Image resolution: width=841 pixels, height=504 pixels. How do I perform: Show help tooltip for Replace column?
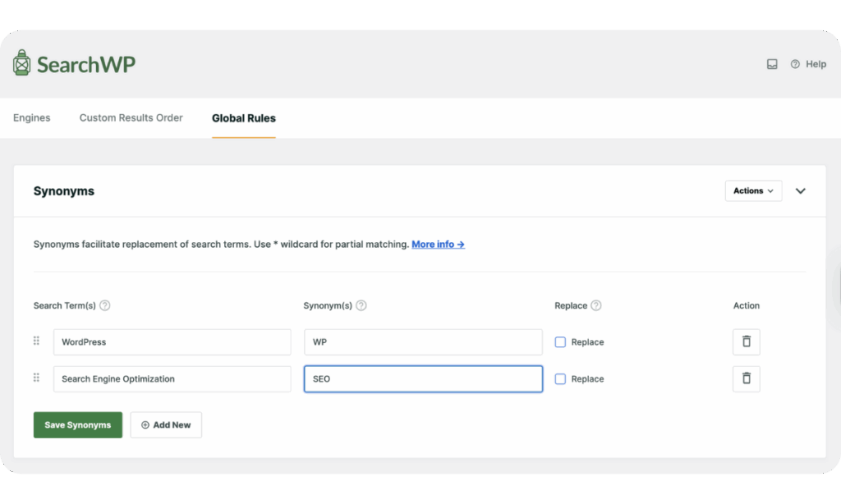[x=596, y=305]
